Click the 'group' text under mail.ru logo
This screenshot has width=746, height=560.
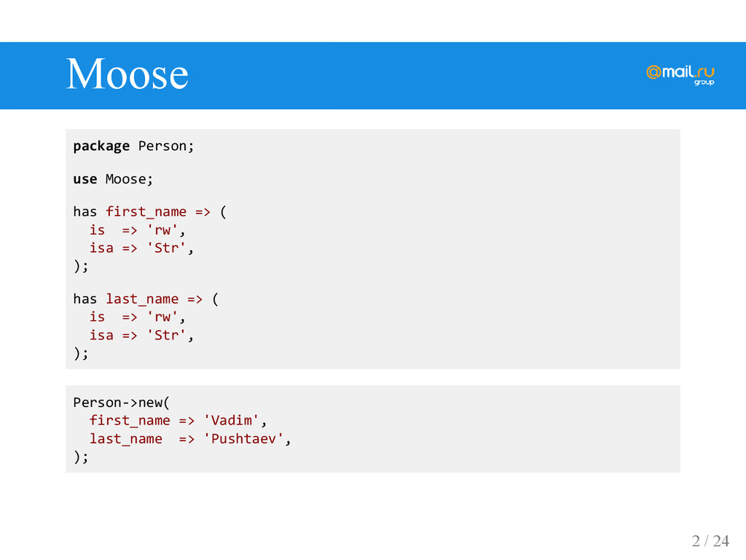coord(704,82)
